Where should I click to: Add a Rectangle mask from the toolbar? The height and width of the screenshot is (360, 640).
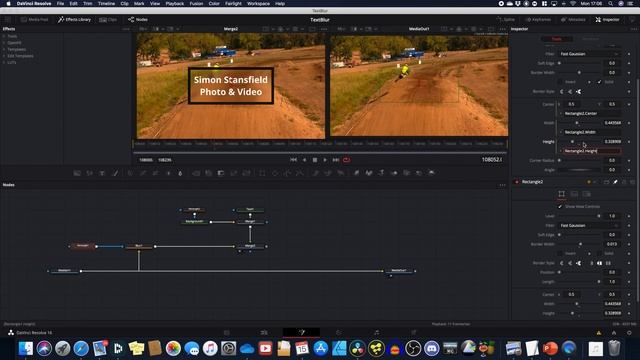[x=262, y=173]
